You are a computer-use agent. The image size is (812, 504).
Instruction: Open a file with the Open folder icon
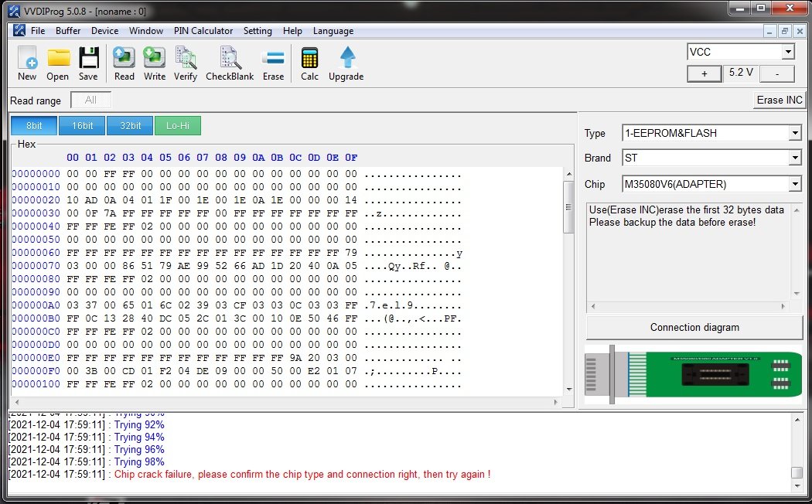click(58, 63)
